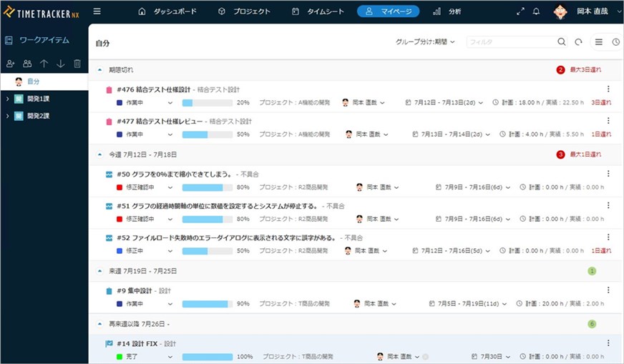Open more options for item #476
This screenshot has height=364, width=624.
[608, 89]
